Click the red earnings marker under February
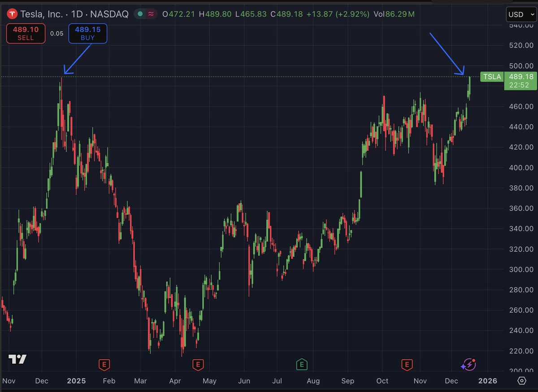Viewport: 538px width, 392px height. click(104, 365)
